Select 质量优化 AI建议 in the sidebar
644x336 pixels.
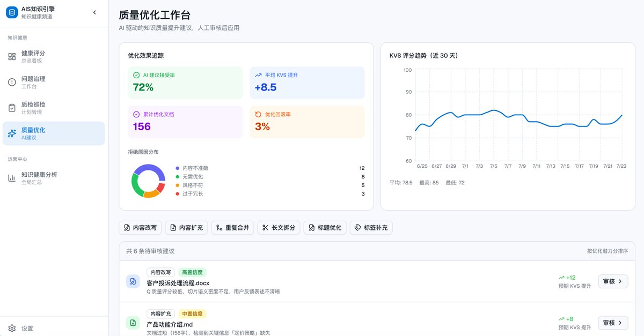click(x=54, y=133)
